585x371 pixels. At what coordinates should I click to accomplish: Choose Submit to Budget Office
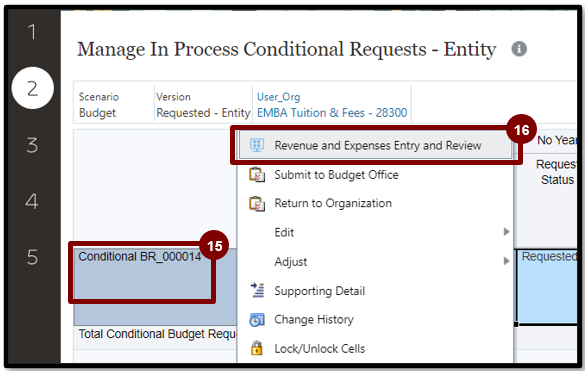[x=336, y=175]
